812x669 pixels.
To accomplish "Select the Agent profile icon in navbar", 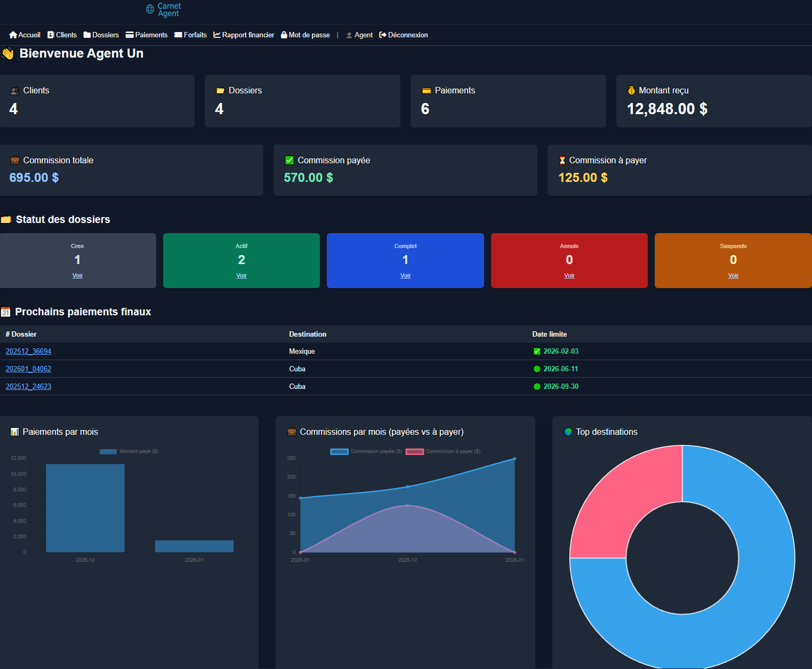I will coord(350,35).
